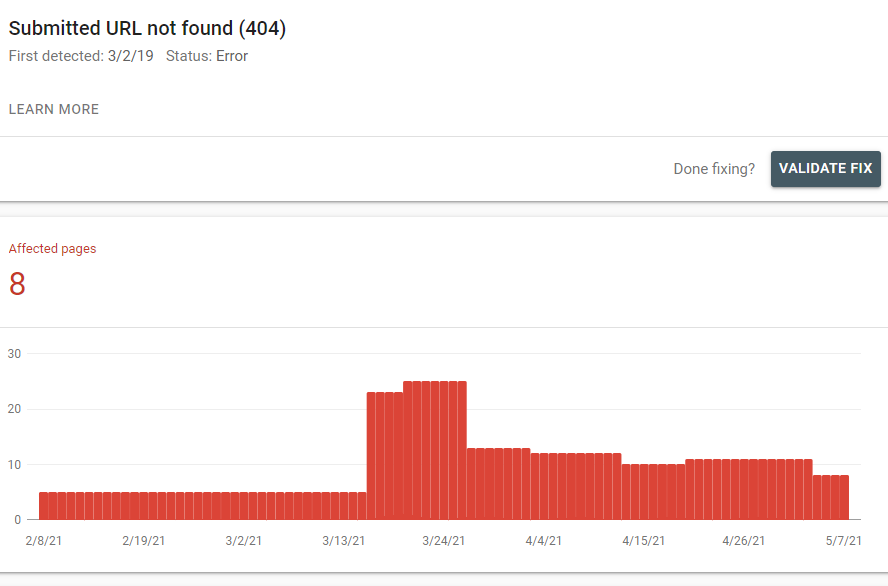Click the 5/7/21 x-axis date label
The width and height of the screenshot is (888, 586).
(x=842, y=541)
